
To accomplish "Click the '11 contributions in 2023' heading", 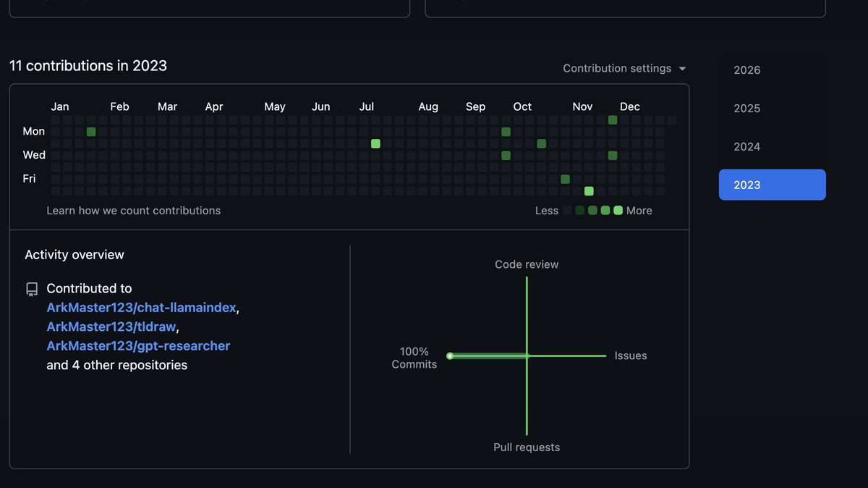I will tap(88, 66).
